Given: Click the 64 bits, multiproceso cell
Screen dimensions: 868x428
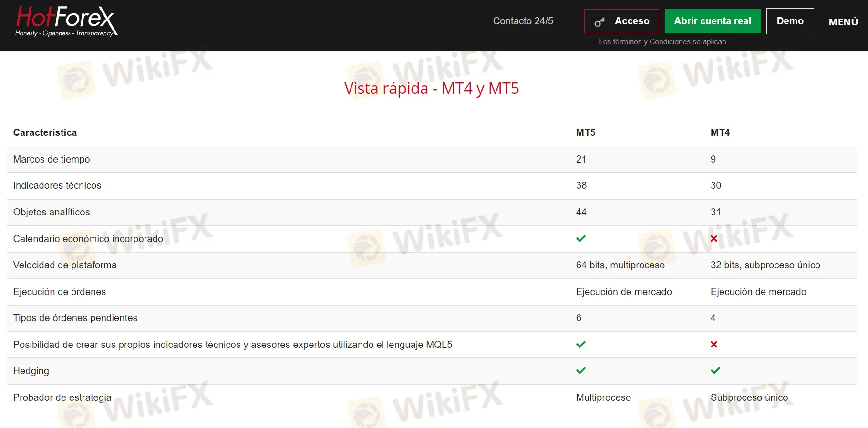Looking at the screenshot, I should click(x=620, y=265).
